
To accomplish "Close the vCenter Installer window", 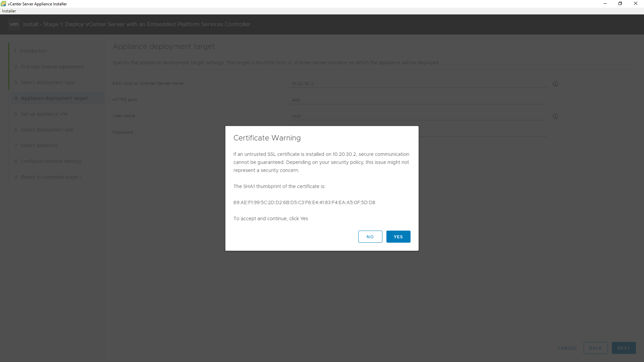I will tap(635, 4).
